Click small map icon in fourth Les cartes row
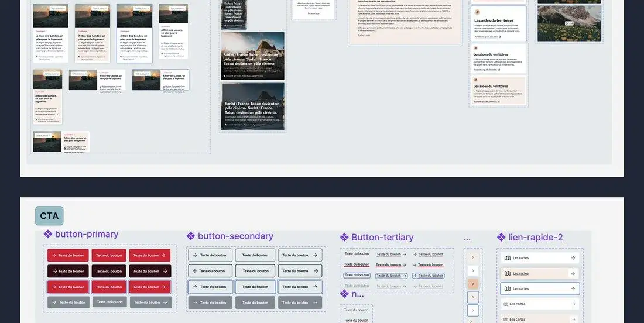Screen dimensions: 644x323 tap(506, 304)
